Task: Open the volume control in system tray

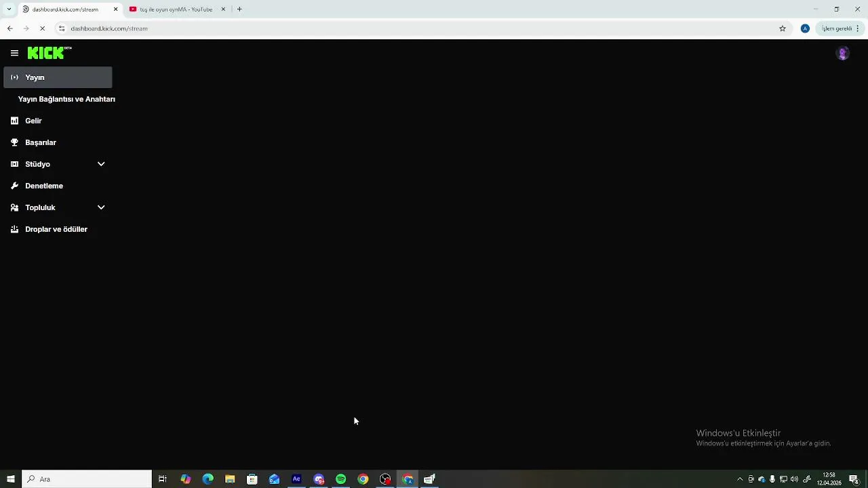Action: pyautogui.click(x=794, y=479)
